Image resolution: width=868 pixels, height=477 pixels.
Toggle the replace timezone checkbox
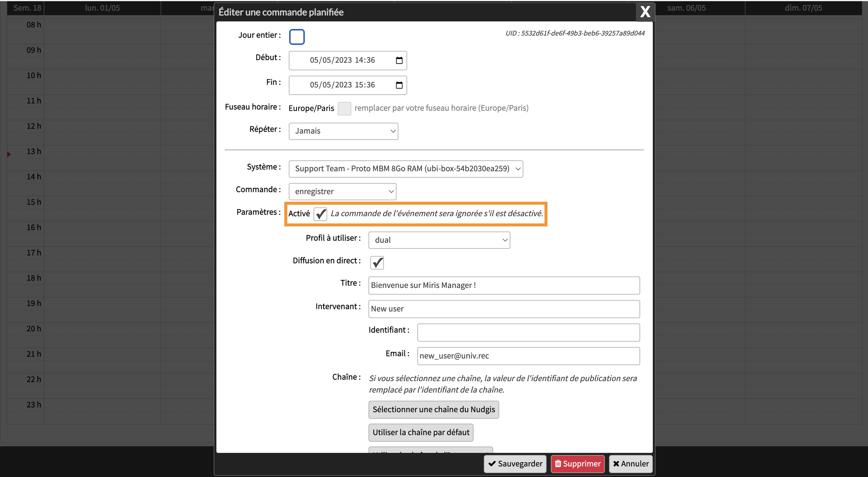344,108
